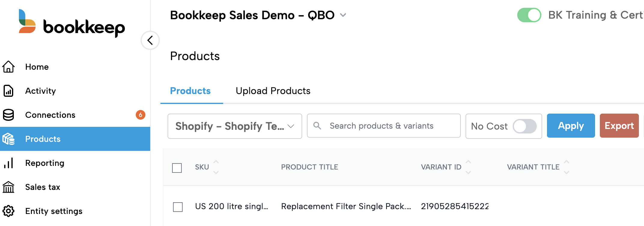Open Activity chart document icon
The height and width of the screenshot is (226, 644).
tap(8, 91)
